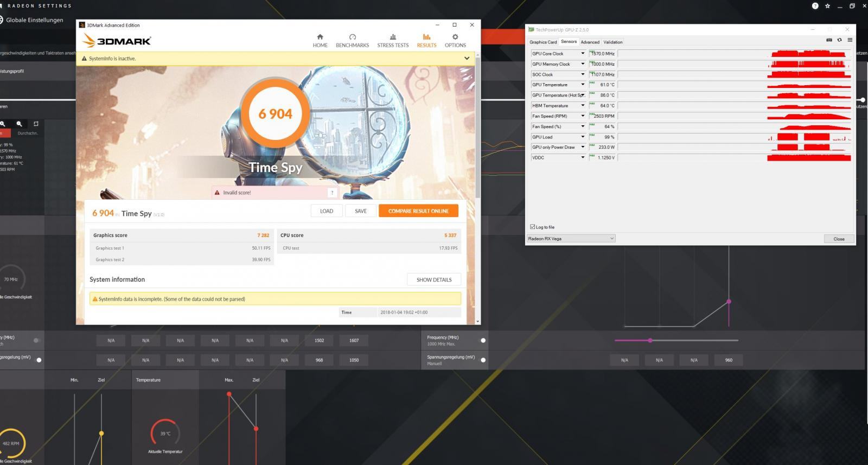Toggle the Log to file checkbox in GPU-Z

(x=532, y=227)
